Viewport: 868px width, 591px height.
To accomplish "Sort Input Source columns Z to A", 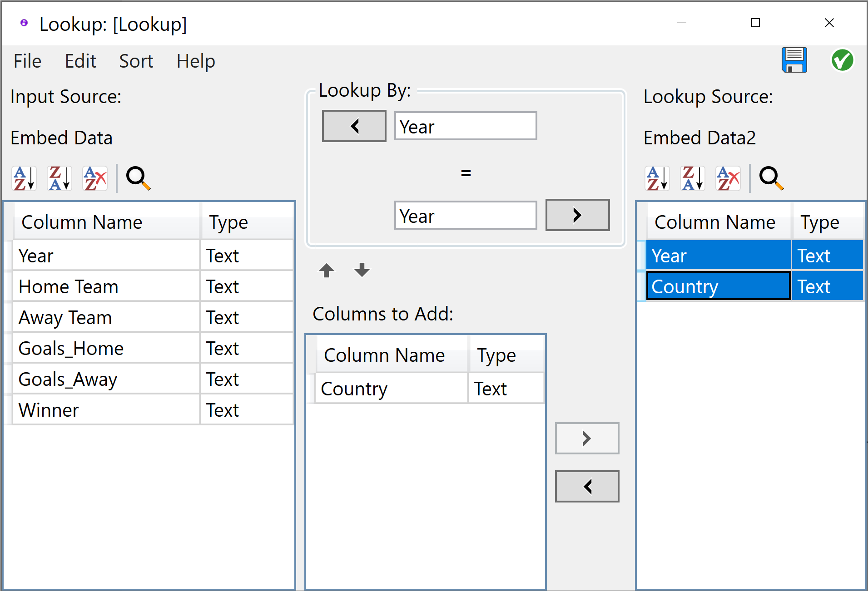I will pos(60,178).
